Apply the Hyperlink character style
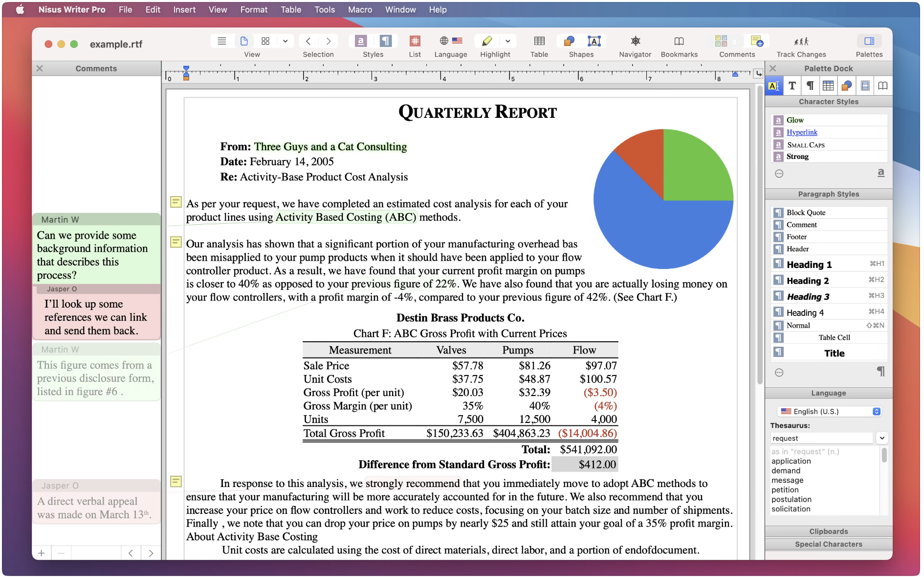 click(801, 132)
